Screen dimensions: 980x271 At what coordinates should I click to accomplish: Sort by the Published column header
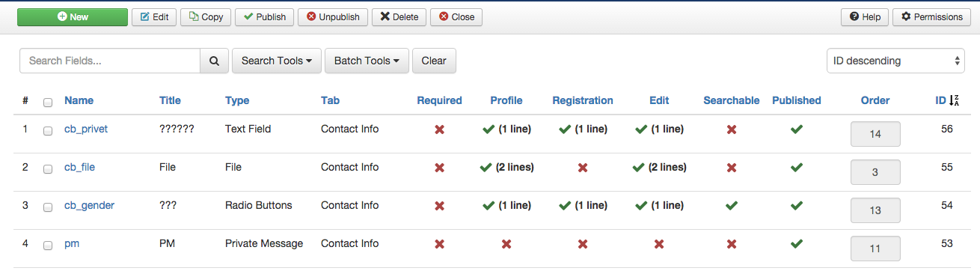click(x=797, y=100)
